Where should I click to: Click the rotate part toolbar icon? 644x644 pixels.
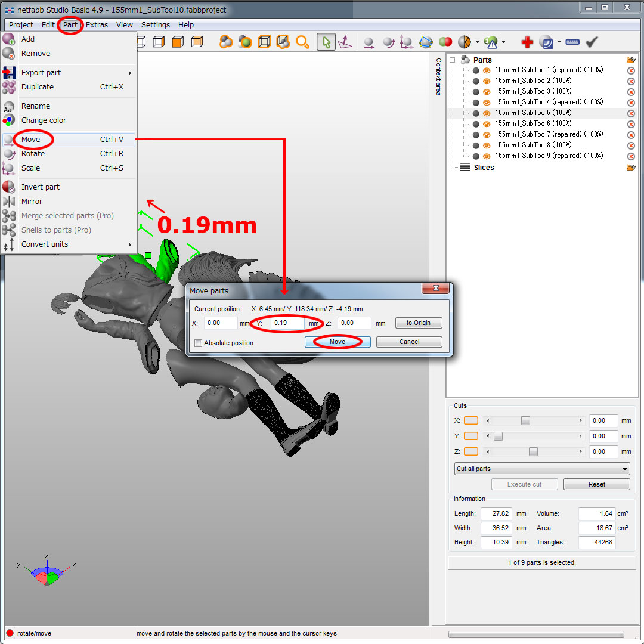point(389,42)
